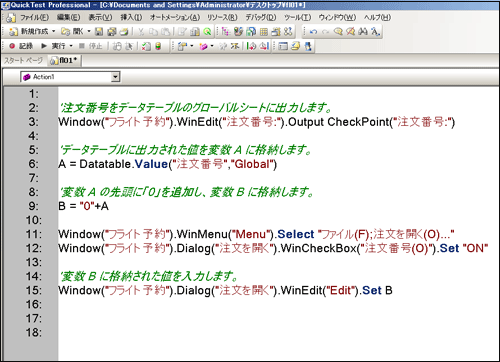
Task: Open the デバッグ(D) menu
Action: tap(261, 17)
